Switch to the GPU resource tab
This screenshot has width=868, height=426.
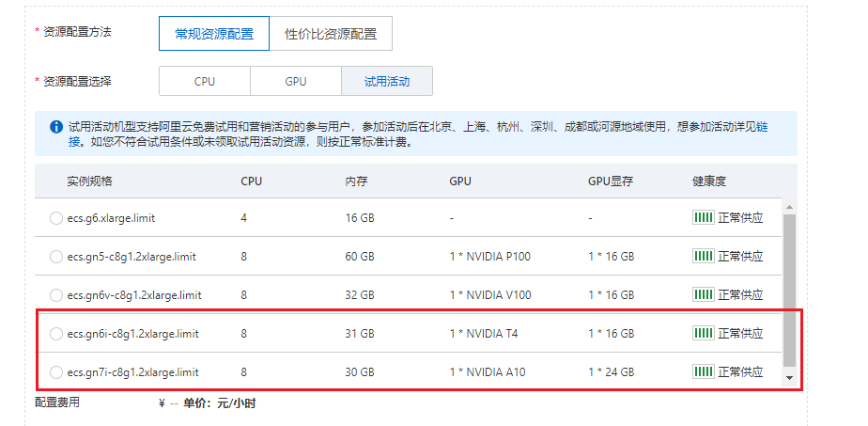[x=296, y=82]
